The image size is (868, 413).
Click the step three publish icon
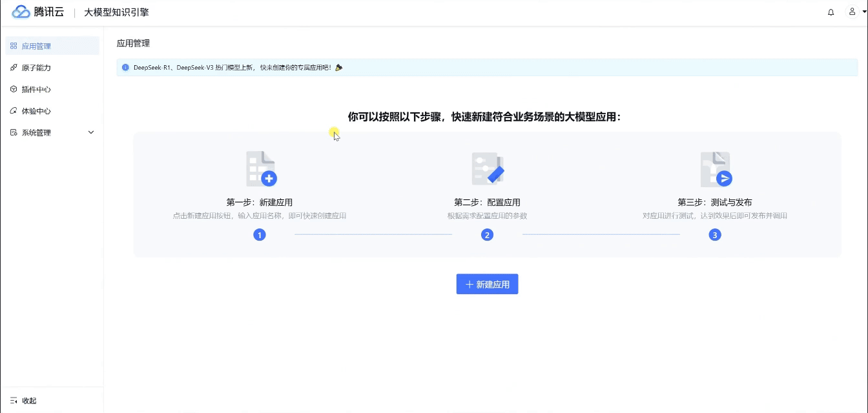pyautogui.click(x=716, y=169)
